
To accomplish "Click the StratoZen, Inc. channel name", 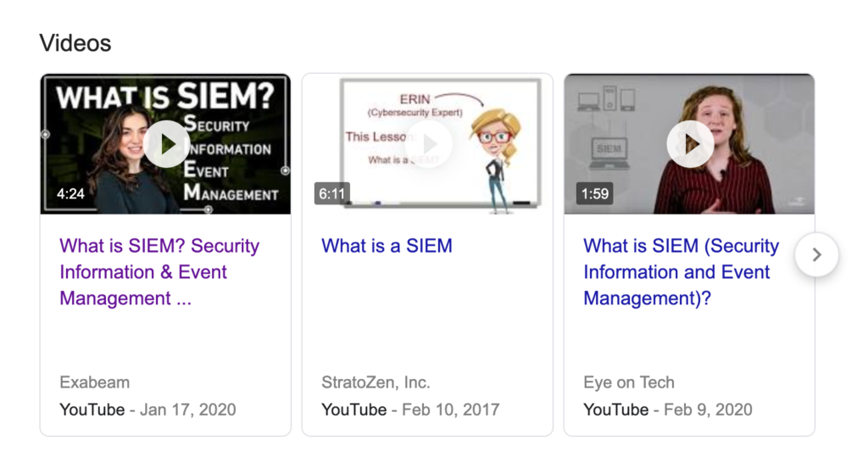I will 376,382.
